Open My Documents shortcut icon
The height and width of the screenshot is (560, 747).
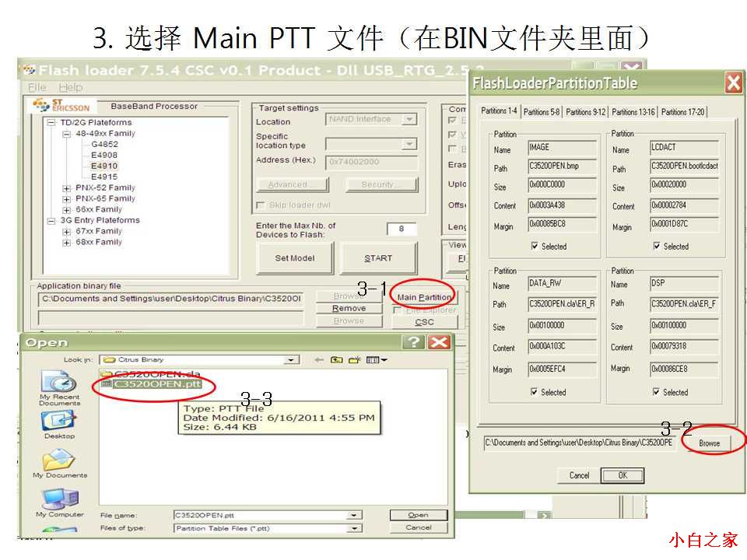coord(60,464)
